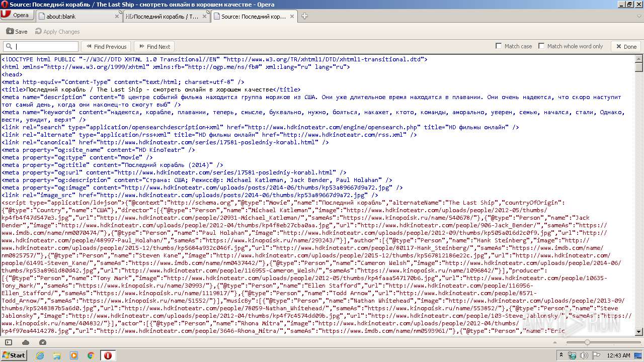The image size is (644, 362).
Task: Click the DOCTYPE declaration line
Action: click(x=214, y=59)
